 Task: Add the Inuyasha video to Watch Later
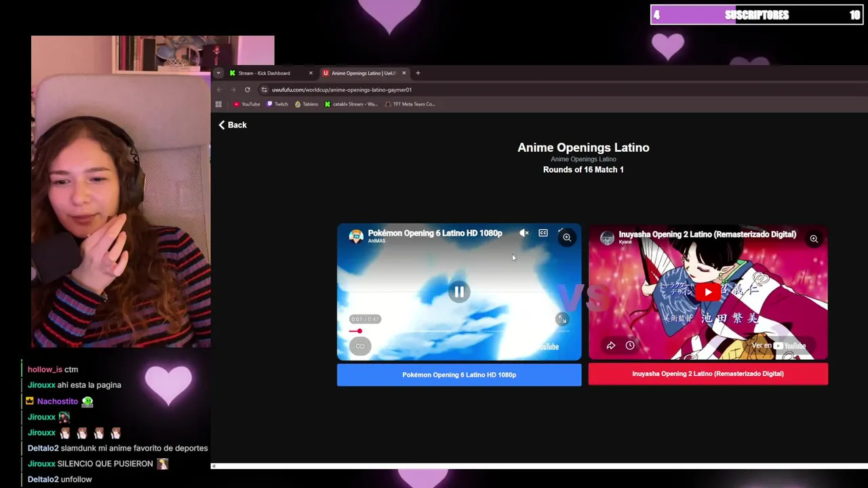tap(630, 346)
